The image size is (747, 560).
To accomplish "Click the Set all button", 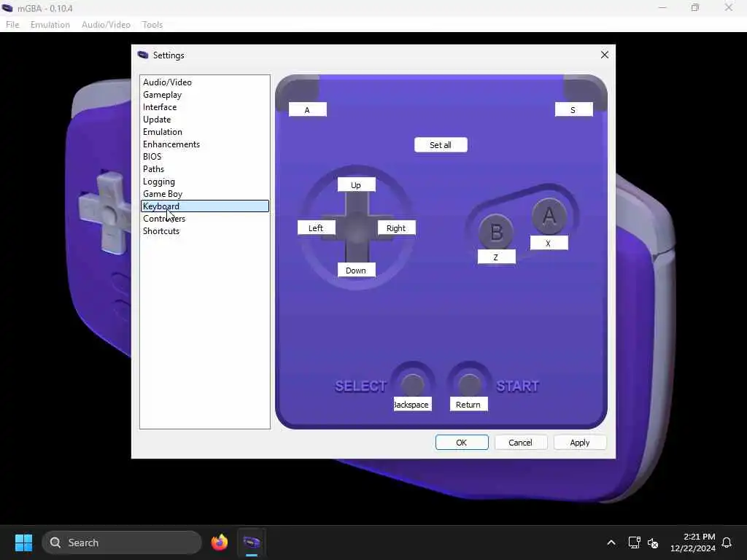I will (441, 145).
